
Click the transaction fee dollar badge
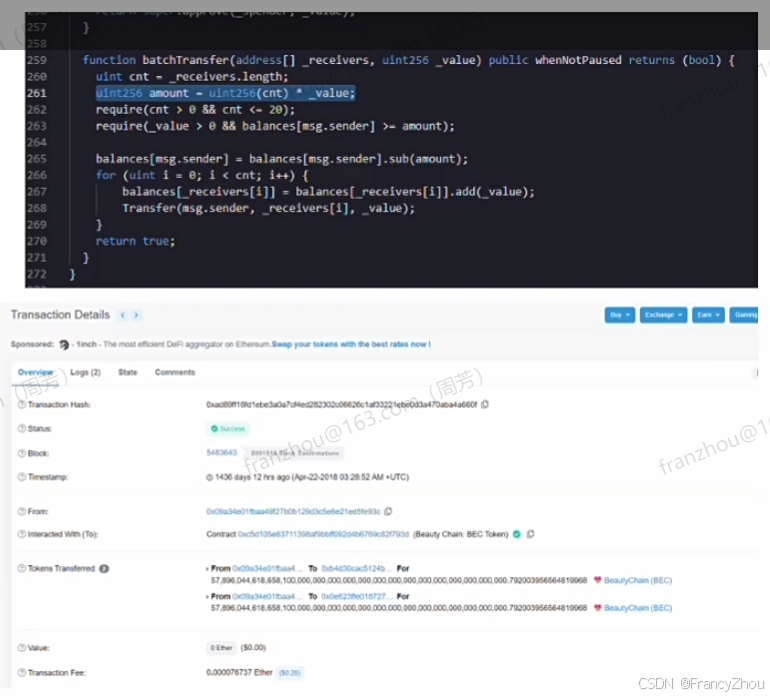pos(290,673)
